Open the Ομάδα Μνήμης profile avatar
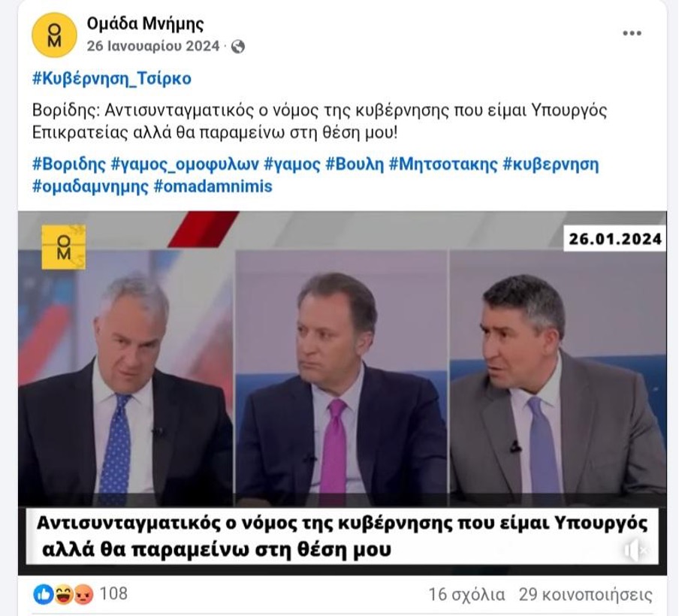This screenshot has width=679, height=616. 54,35
